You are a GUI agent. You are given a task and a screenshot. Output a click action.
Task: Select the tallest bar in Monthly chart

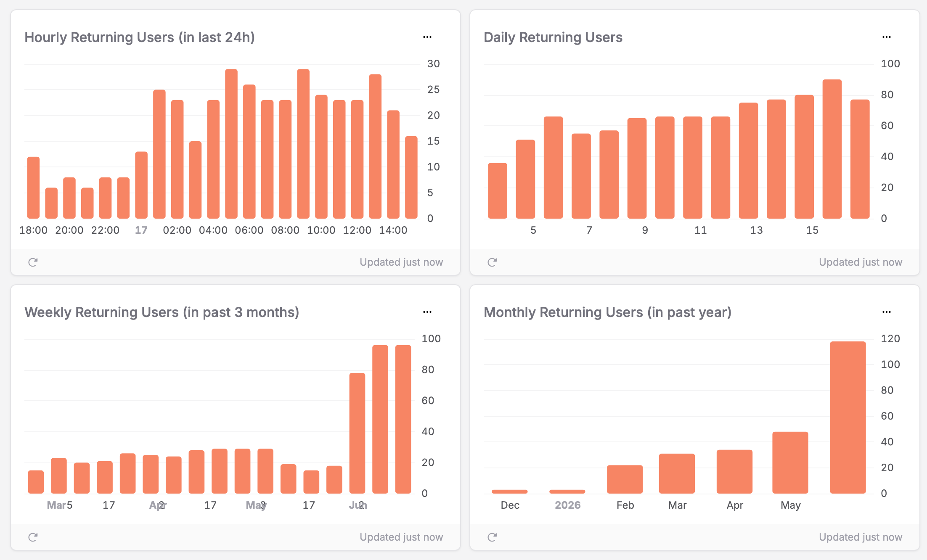click(x=848, y=417)
